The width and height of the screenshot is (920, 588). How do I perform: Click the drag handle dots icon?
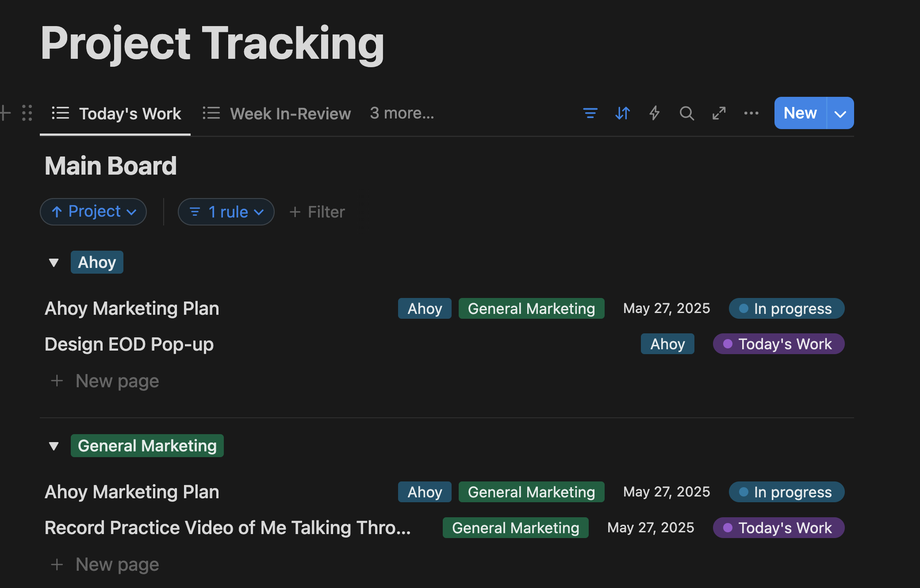[x=27, y=113]
